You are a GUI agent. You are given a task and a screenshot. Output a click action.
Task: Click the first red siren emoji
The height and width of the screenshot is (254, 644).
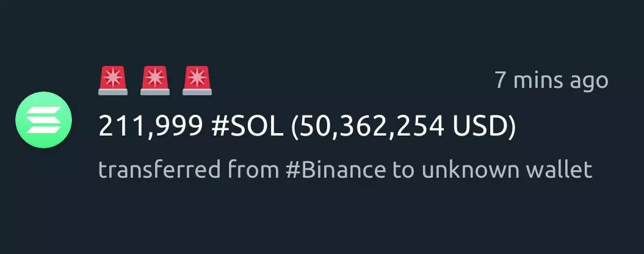(x=113, y=80)
